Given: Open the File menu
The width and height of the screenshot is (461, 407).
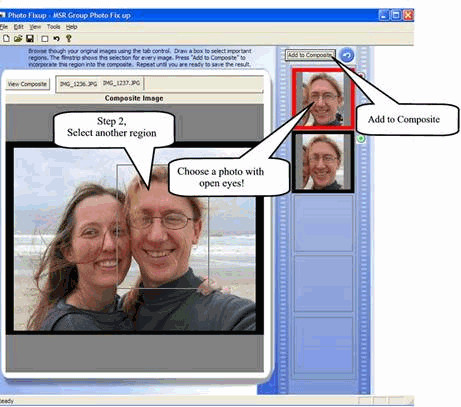Looking at the screenshot, I should click(4, 27).
